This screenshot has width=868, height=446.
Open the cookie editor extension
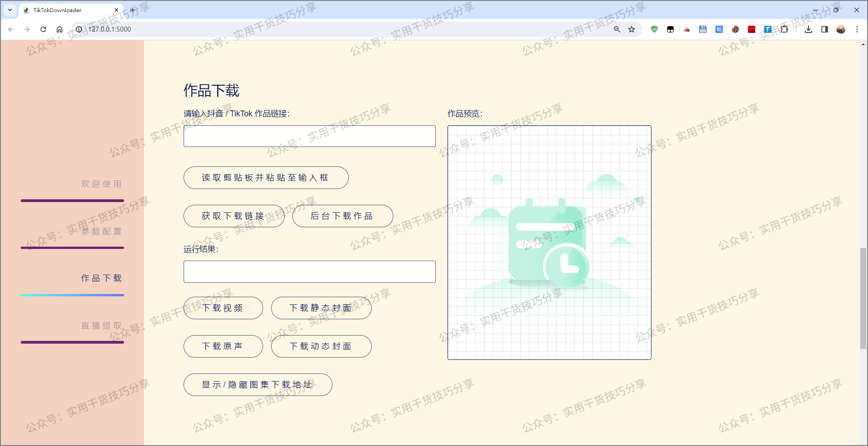[735, 29]
